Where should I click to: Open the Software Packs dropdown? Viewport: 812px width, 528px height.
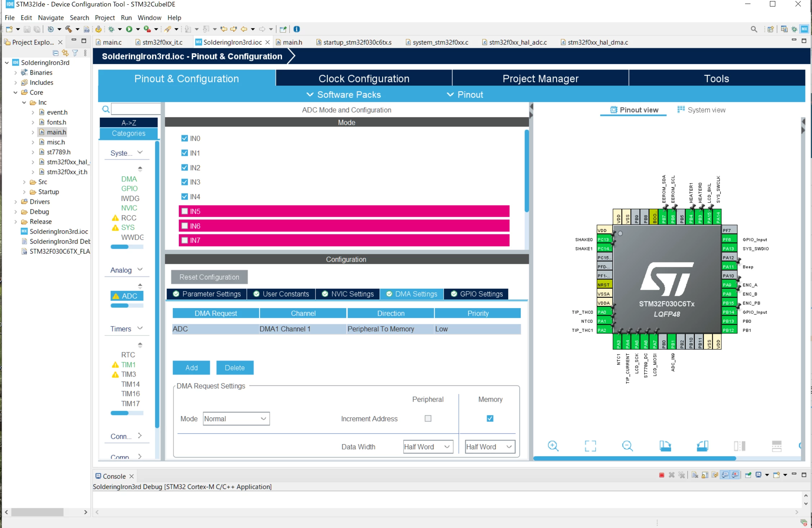click(344, 95)
